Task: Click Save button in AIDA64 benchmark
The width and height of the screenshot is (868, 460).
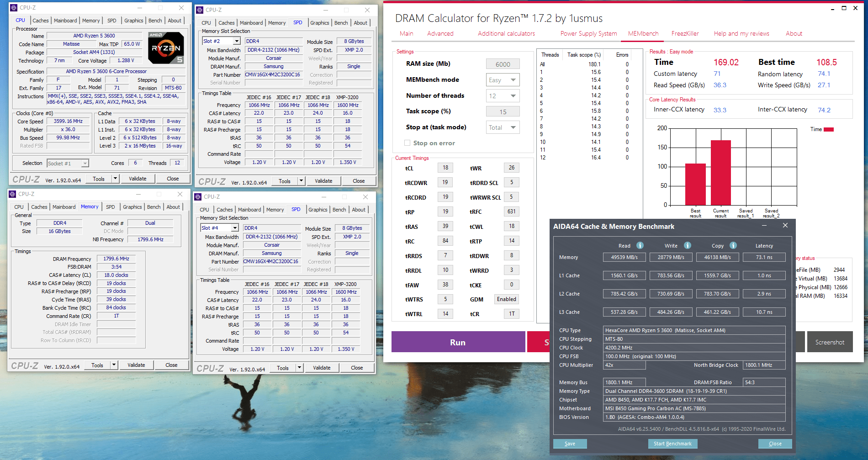Action: [x=570, y=444]
